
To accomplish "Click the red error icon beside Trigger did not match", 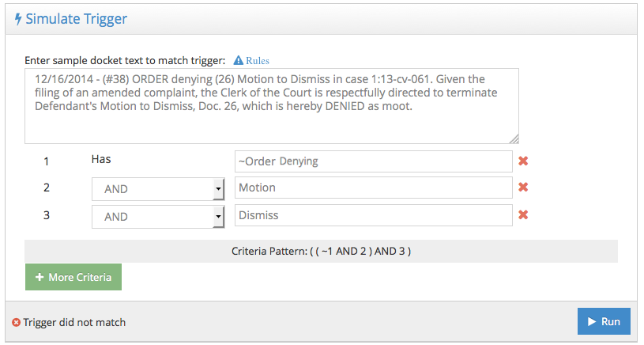I will pos(16,322).
